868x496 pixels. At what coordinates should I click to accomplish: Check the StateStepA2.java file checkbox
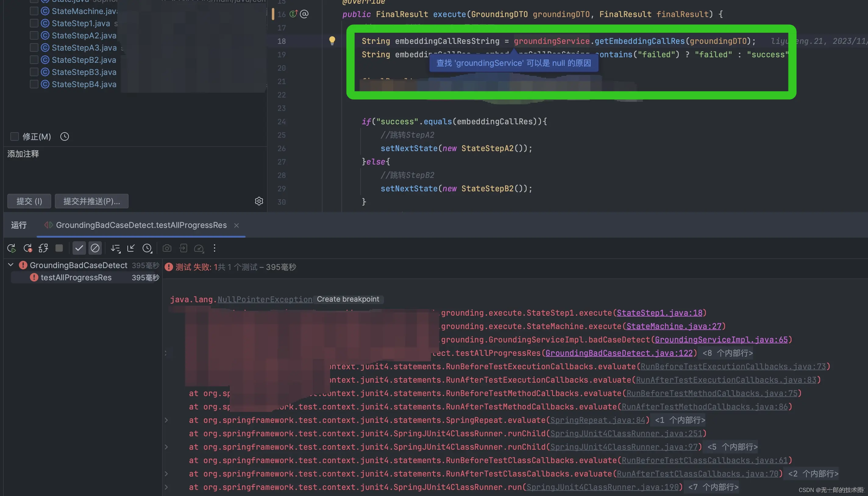coord(34,35)
